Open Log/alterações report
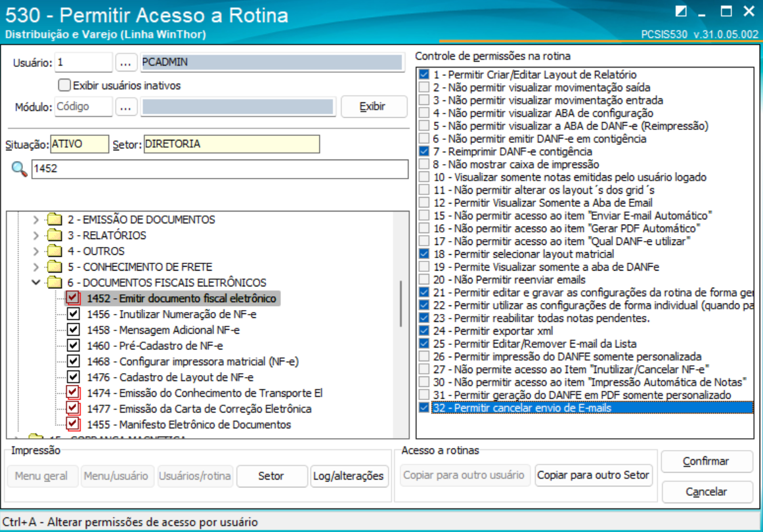Viewport: 763px width, 532px height. point(349,476)
